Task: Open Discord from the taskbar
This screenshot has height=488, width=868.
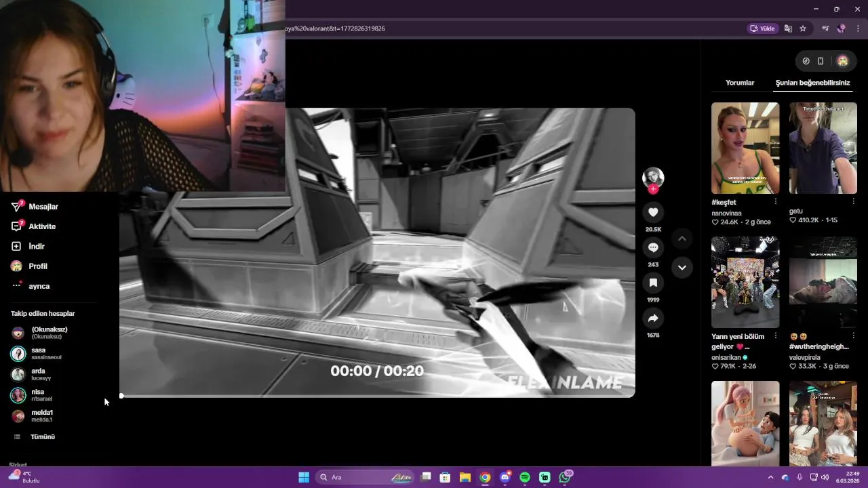Action: [x=505, y=477]
